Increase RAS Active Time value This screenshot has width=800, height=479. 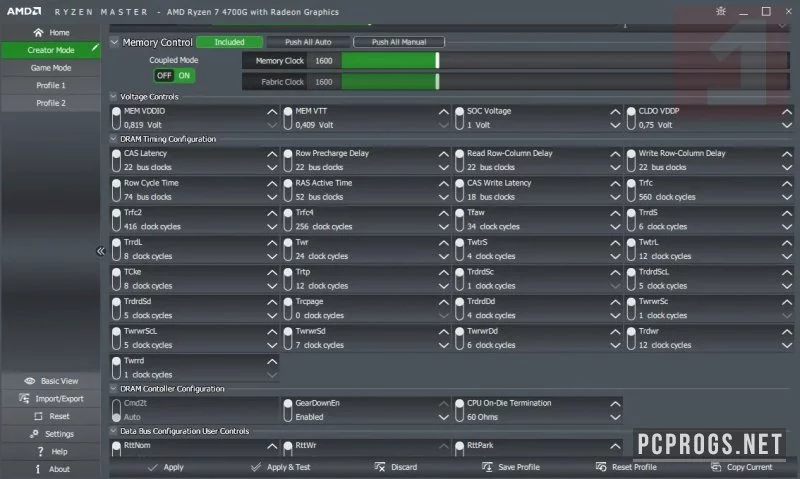(443, 184)
